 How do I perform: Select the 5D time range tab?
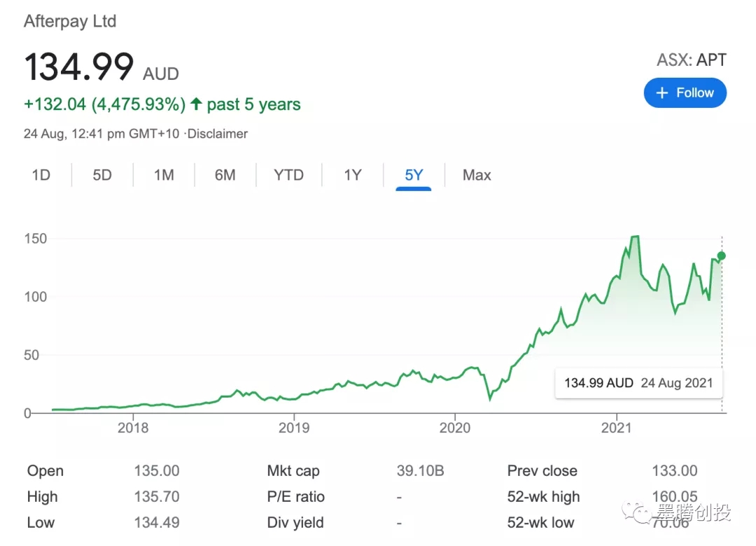coord(102,175)
